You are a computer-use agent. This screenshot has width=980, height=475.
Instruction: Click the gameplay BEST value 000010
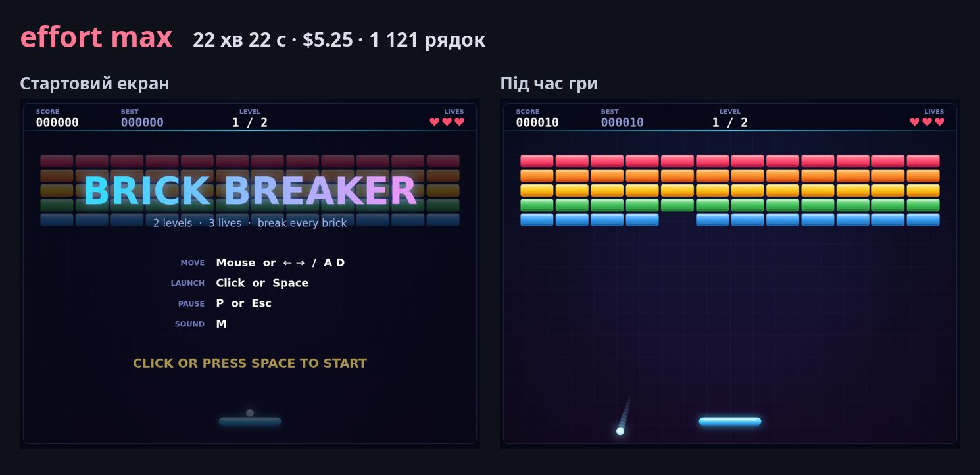click(622, 122)
